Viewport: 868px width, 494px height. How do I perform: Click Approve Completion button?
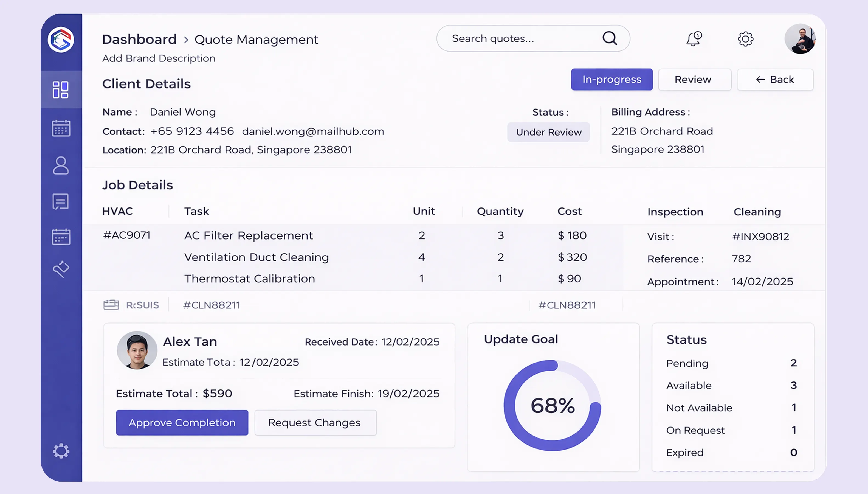(x=182, y=422)
